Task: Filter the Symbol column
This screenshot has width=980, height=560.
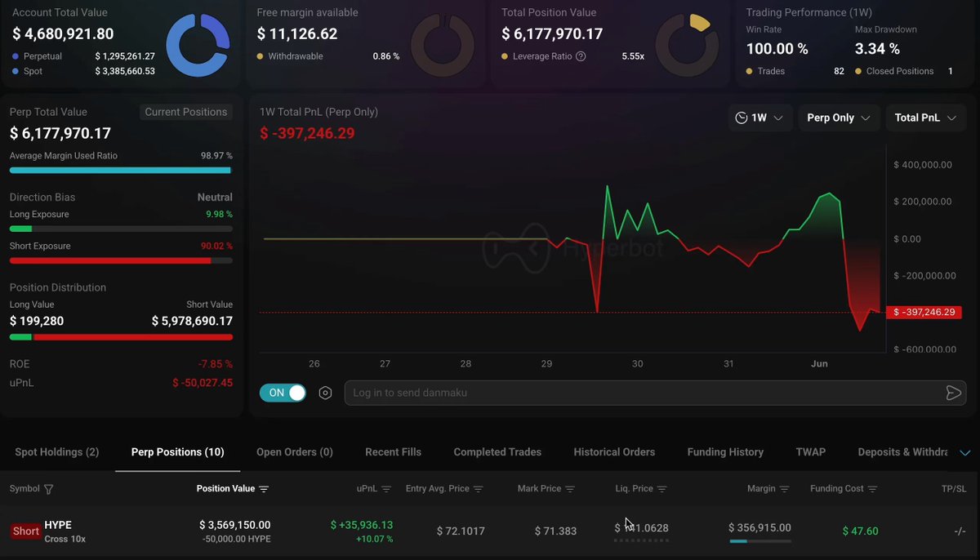Action: pyautogui.click(x=48, y=489)
